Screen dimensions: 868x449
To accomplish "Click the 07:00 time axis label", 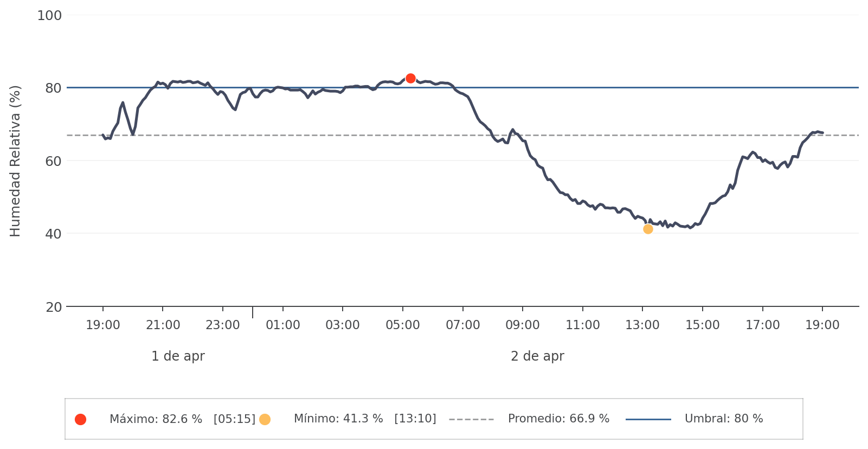I will (x=463, y=325).
